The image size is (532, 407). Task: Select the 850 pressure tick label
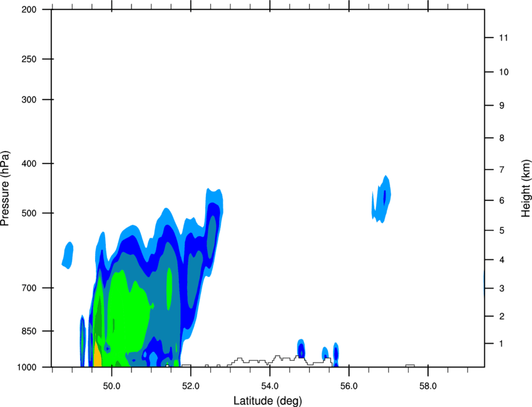click(29, 331)
